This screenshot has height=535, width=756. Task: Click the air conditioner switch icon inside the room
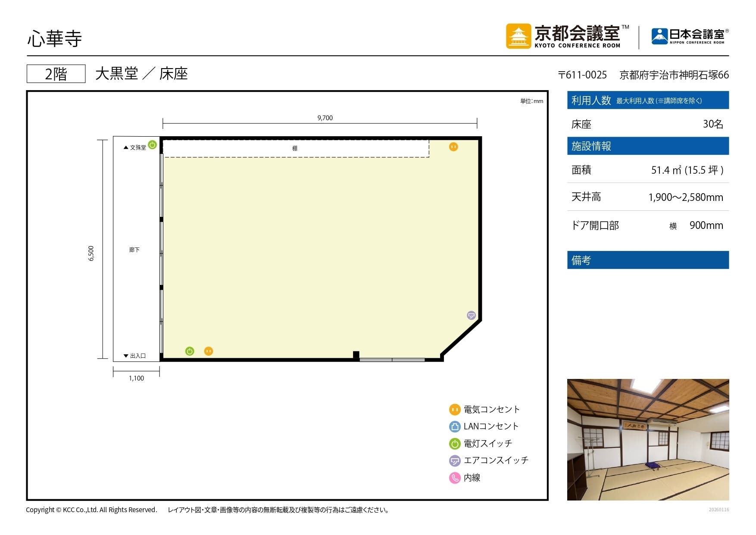pyautogui.click(x=471, y=316)
